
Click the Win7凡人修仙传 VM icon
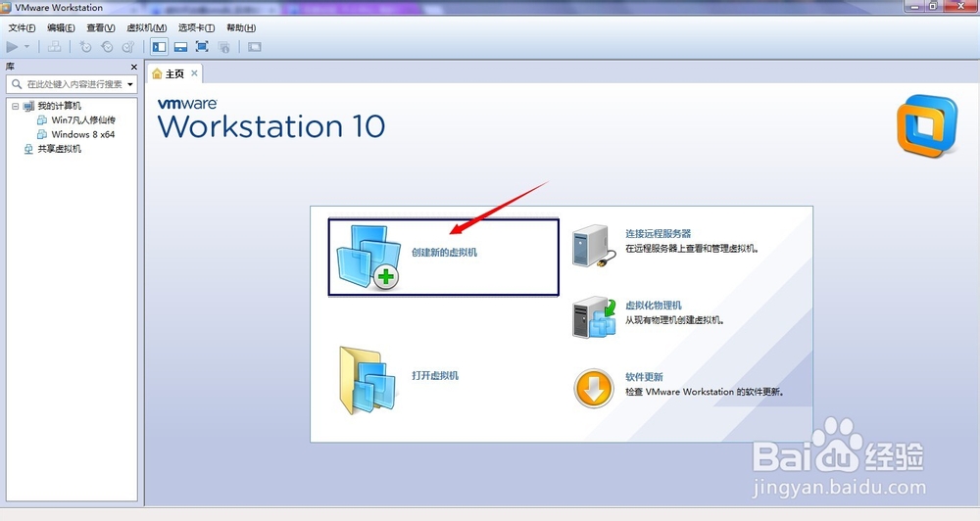click(42, 119)
